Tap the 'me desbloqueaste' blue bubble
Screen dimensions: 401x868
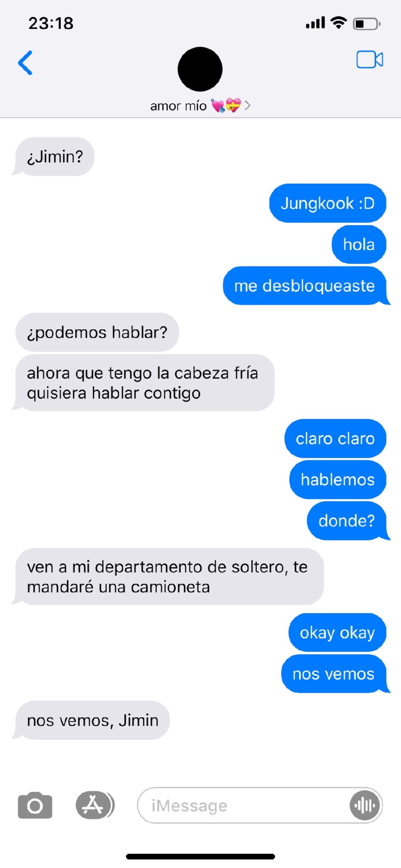click(305, 286)
